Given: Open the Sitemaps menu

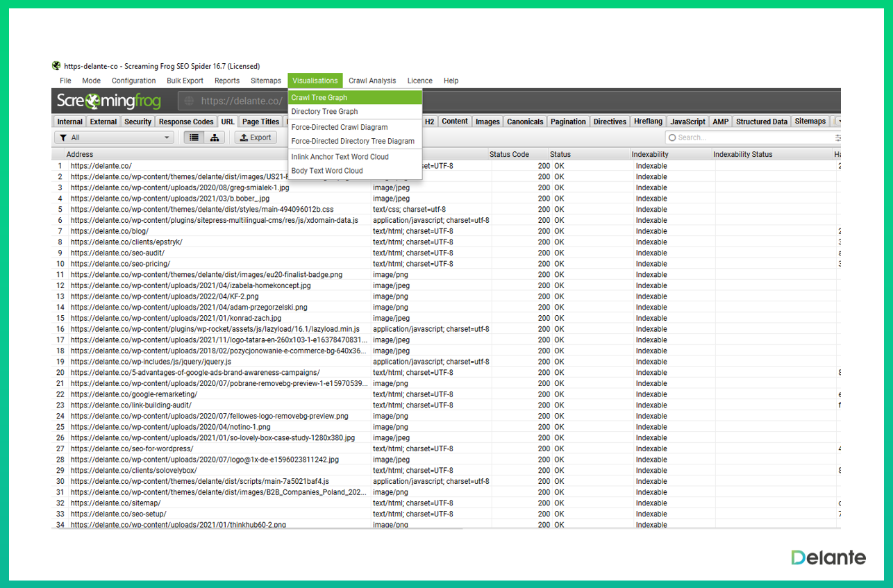Looking at the screenshot, I should coord(266,81).
